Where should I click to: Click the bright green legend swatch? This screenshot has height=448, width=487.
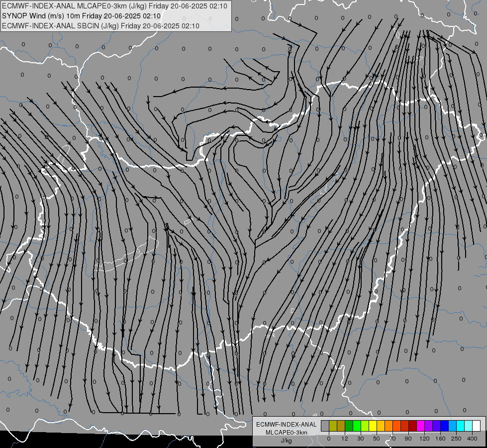click(357, 426)
